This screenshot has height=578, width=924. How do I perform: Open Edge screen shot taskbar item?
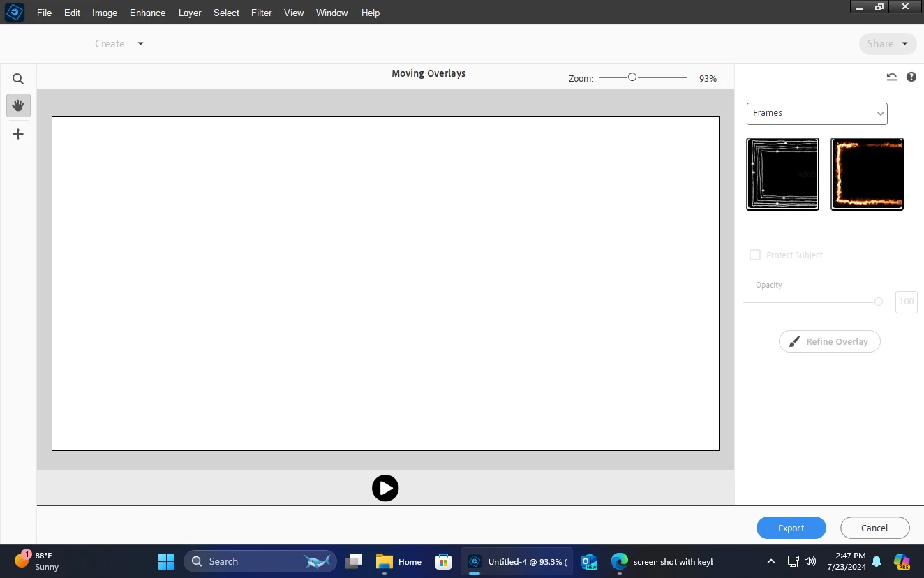[x=662, y=561]
